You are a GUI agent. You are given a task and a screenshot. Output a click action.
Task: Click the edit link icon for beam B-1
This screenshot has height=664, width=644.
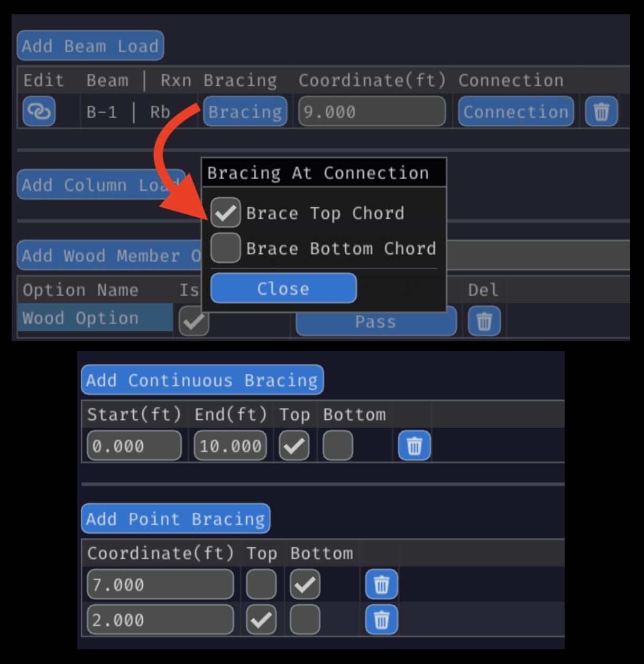pyautogui.click(x=40, y=112)
